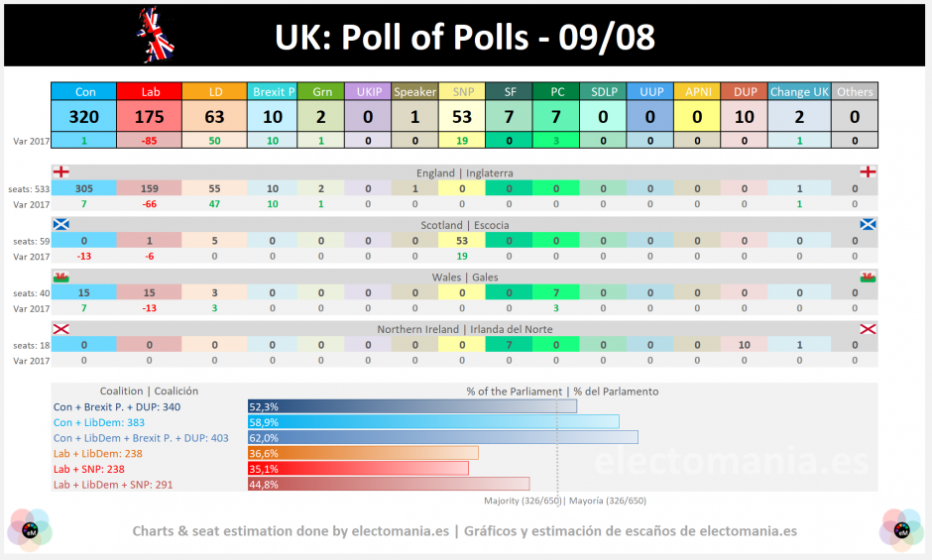Screen dimensions: 932x560
Task: Click the bottom-right electomania logo
Action: [x=901, y=529]
